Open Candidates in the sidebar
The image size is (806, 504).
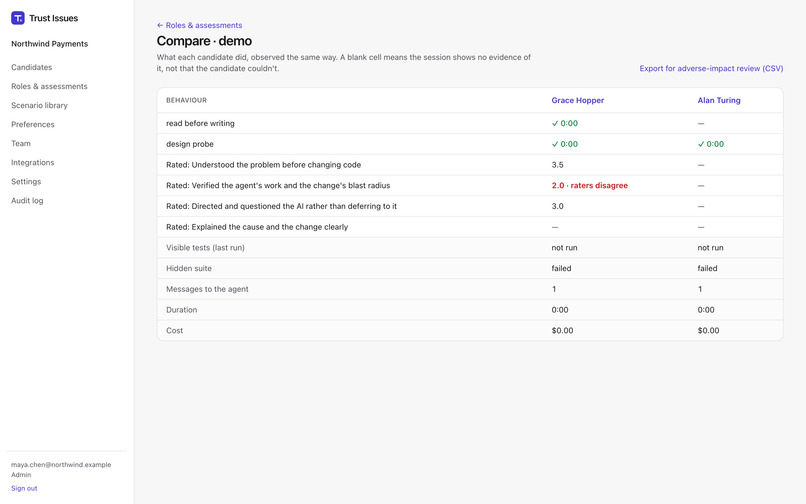(32, 67)
